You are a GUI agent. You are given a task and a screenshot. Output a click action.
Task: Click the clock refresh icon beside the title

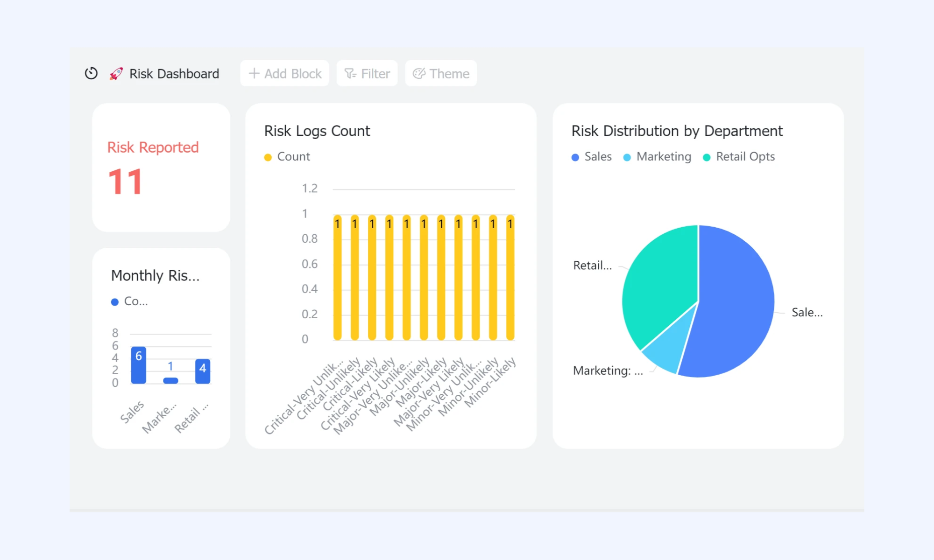coord(91,73)
